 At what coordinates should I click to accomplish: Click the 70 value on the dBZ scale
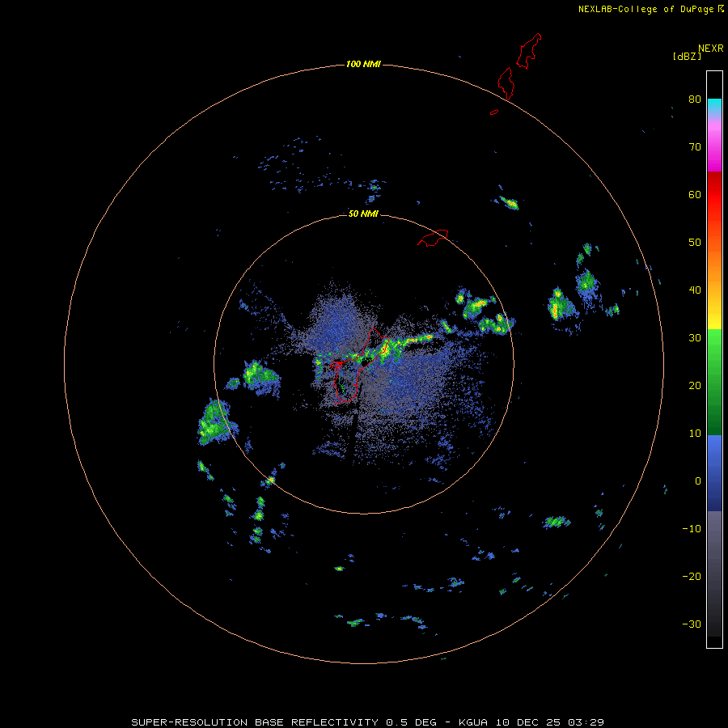695,147
